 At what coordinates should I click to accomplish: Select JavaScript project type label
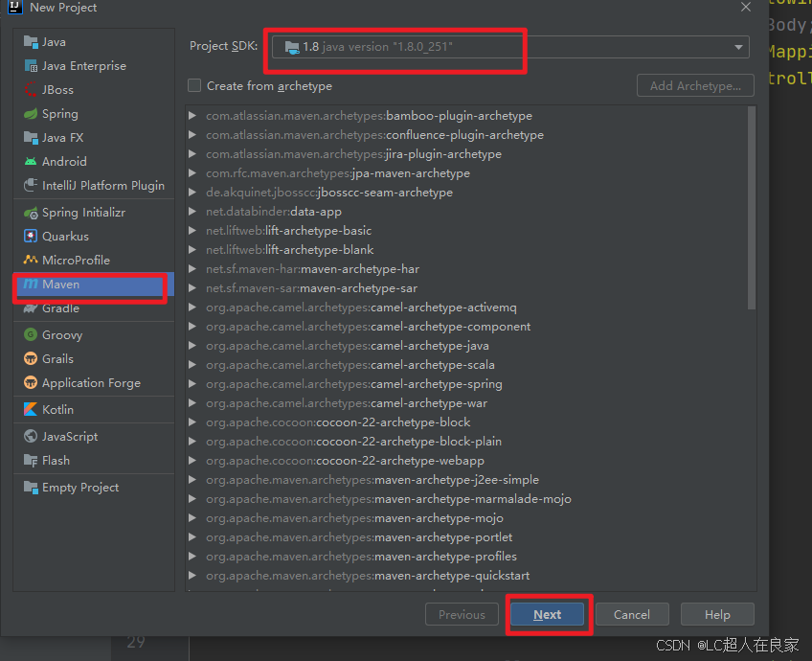pyautogui.click(x=70, y=437)
